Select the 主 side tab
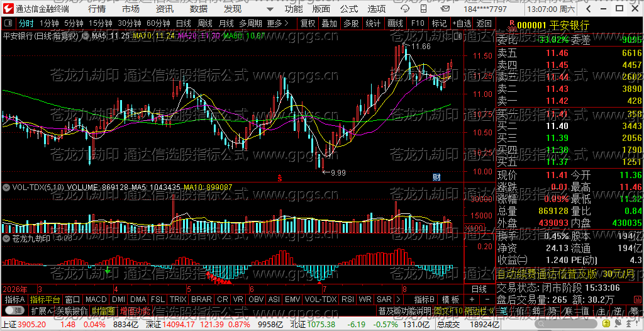644x331 pixels. 600,310
